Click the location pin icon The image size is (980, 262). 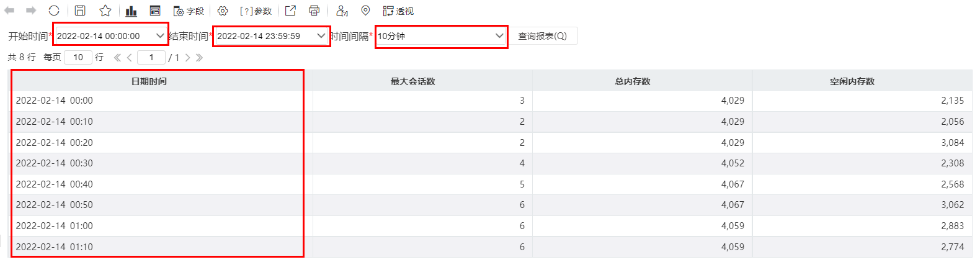click(x=365, y=11)
